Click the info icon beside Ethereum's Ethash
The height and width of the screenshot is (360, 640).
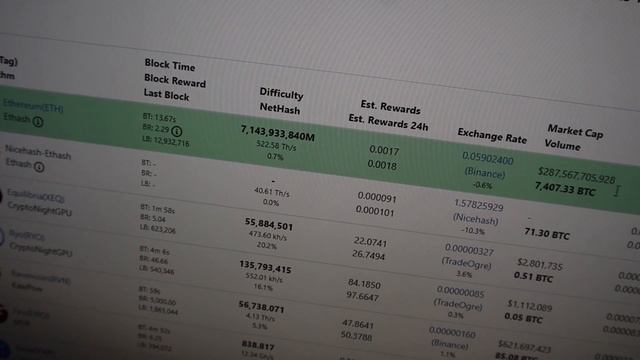coord(38,122)
